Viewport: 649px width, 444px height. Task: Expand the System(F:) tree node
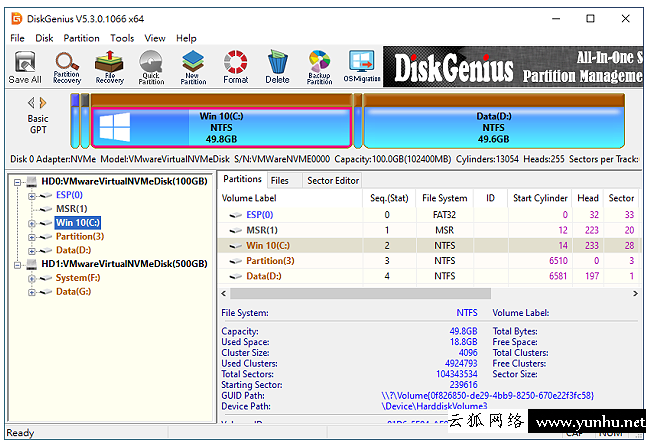click(x=31, y=278)
